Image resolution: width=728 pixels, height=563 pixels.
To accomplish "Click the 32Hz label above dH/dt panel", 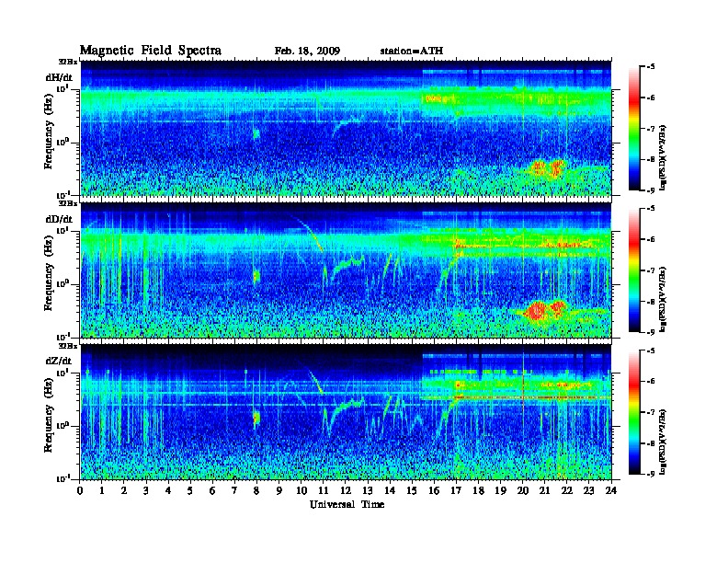I will coord(68,61).
